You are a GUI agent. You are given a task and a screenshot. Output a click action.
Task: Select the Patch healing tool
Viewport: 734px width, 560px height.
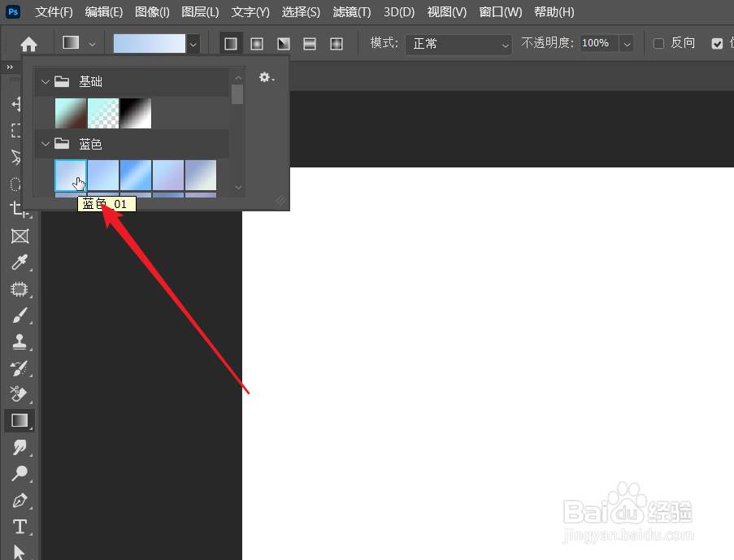tap(20, 289)
